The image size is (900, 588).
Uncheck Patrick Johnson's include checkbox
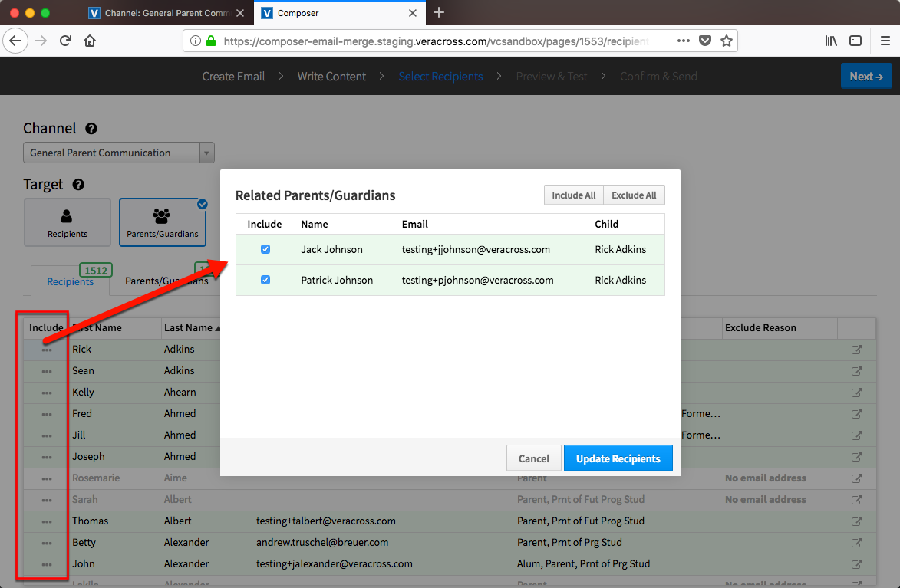pyautogui.click(x=265, y=280)
